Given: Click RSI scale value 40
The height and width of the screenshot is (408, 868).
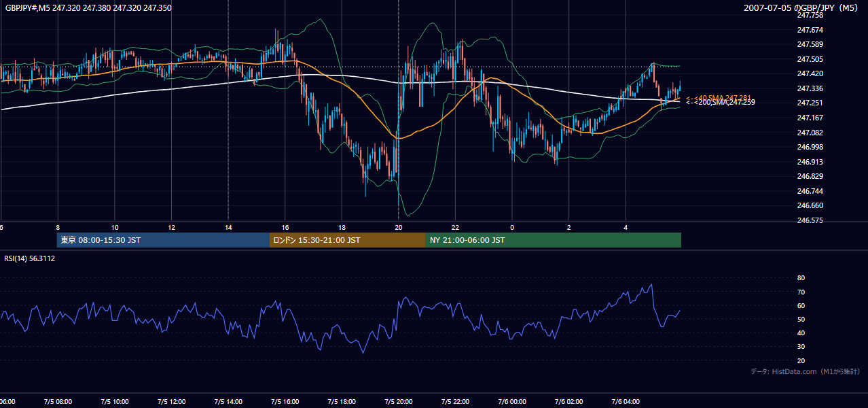Looking at the screenshot, I should coord(801,333).
